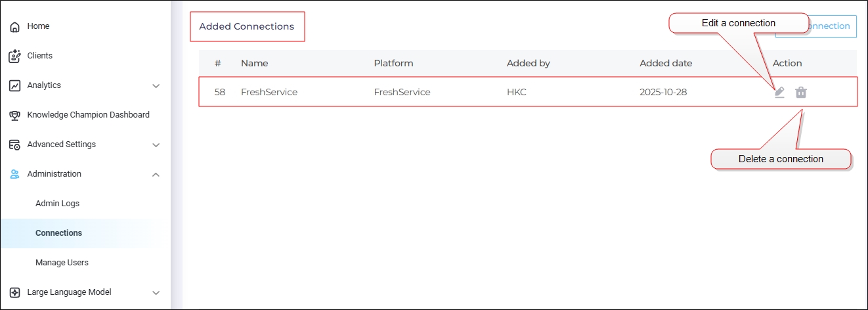The image size is (868, 310).
Task: Select the Administration users icon
Action: (14, 174)
